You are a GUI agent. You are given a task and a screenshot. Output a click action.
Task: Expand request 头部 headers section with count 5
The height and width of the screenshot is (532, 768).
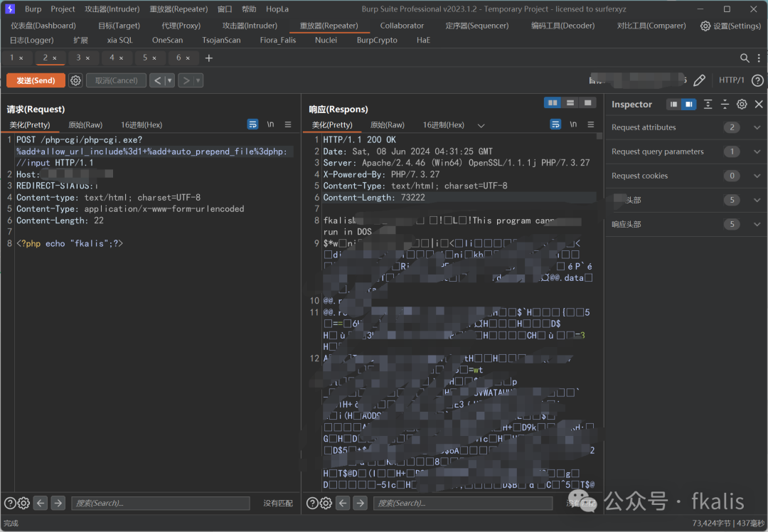757,200
